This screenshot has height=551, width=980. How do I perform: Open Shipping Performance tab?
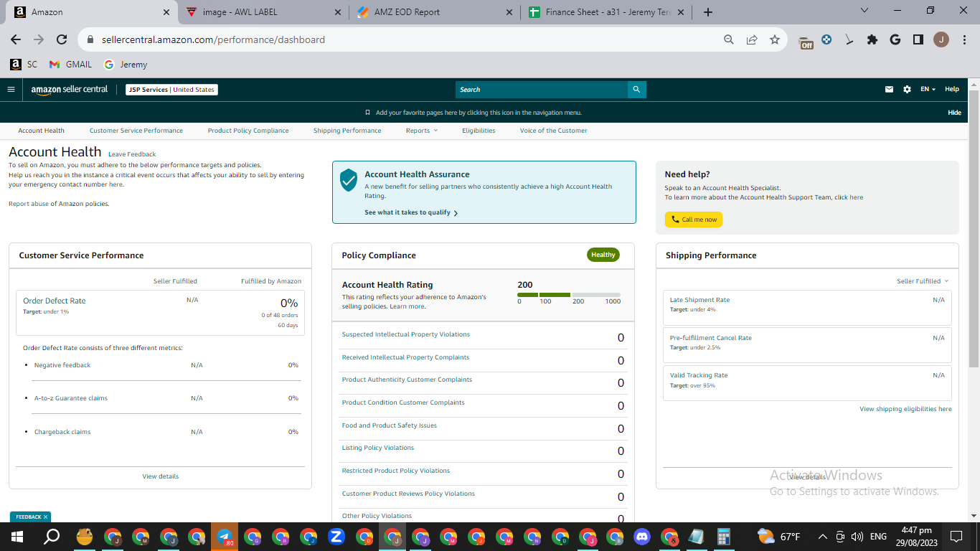(x=347, y=131)
